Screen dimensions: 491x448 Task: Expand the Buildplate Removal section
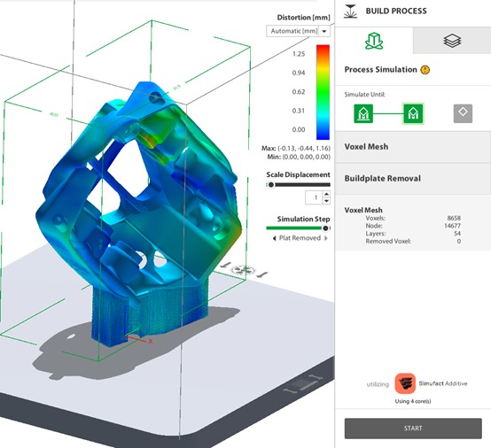[x=413, y=179]
